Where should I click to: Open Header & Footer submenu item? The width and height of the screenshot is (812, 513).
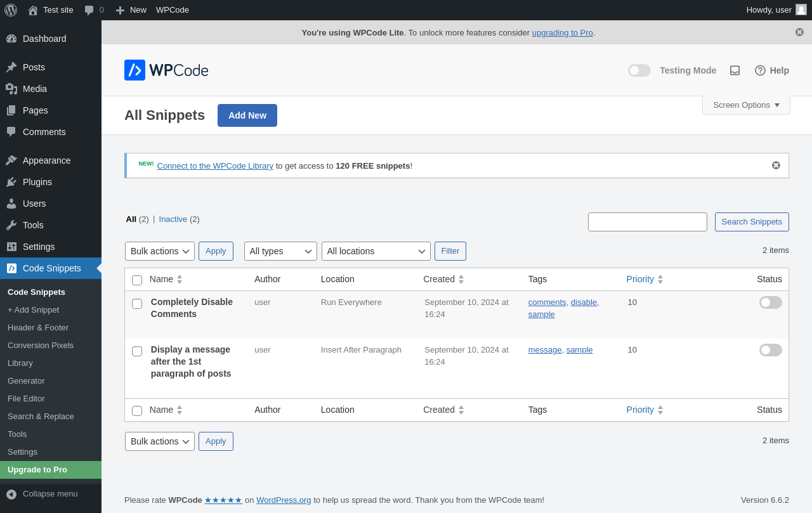click(x=38, y=328)
